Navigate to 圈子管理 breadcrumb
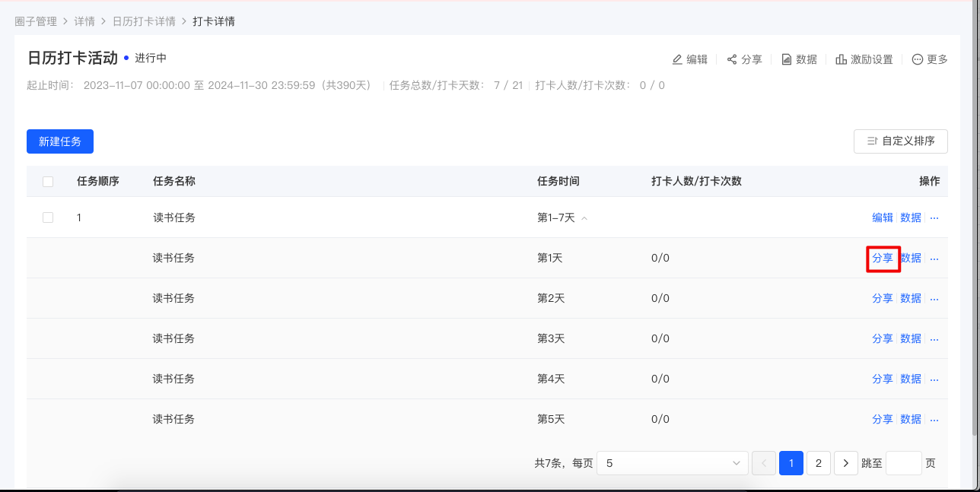Screen dimensions: 980x492 click(x=36, y=21)
